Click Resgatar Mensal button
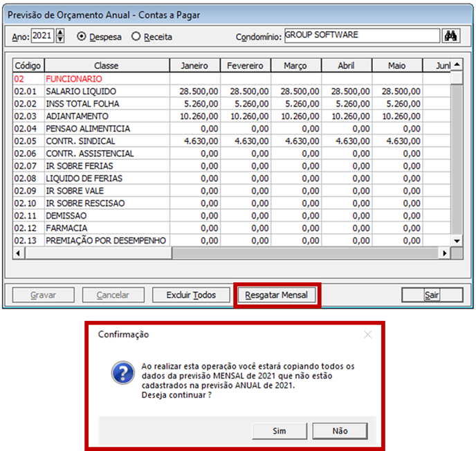Screen dimensions: 476x451 tap(277, 295)
